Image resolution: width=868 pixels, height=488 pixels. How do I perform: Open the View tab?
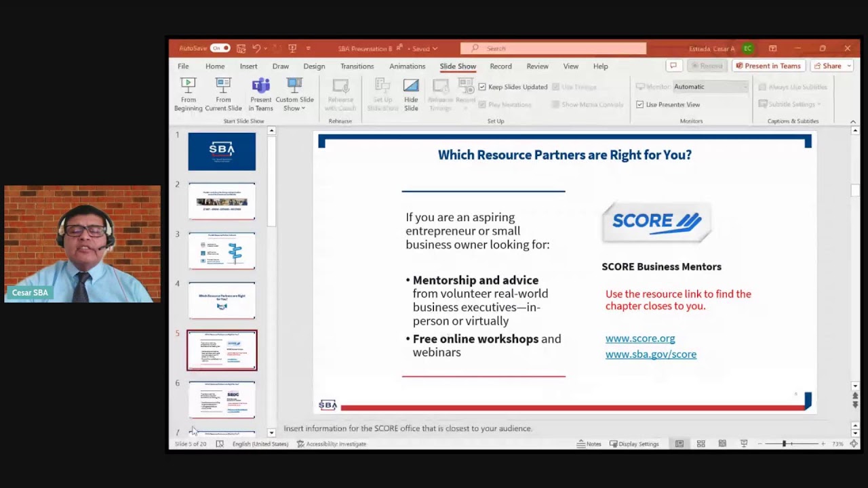tap(571, 66)
